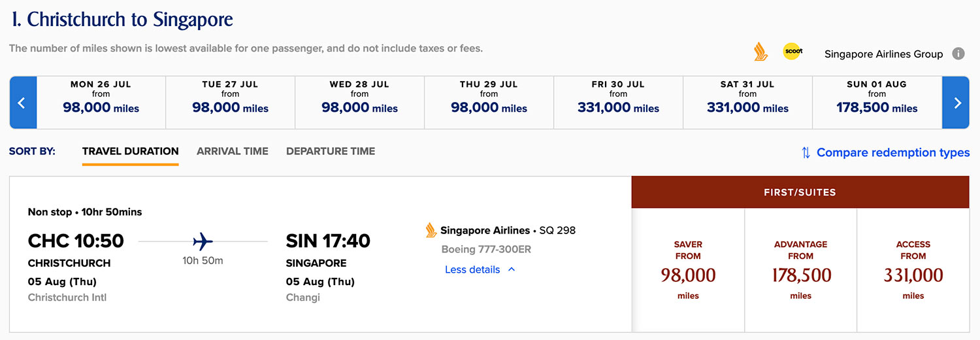Image resolution: width=980 pixels, height=340 pixels.
Task: Sort flights by Travel Duration
Action: pyautogui.click(x=130, y=151)
